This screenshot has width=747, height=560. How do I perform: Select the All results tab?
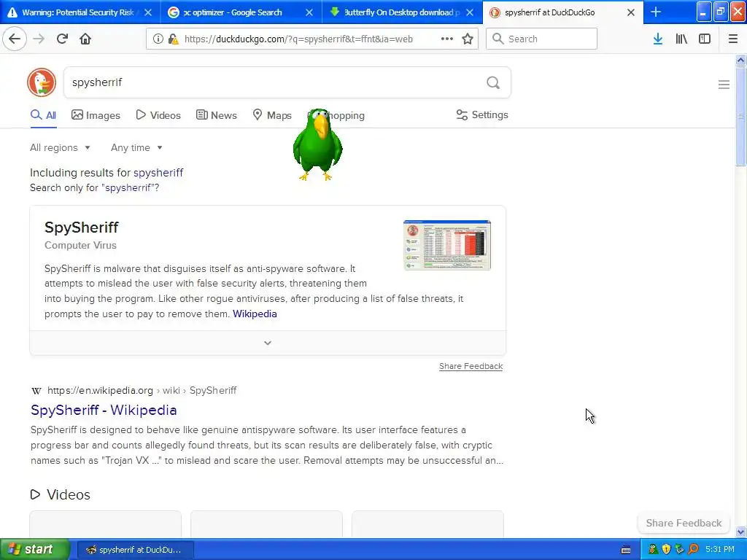point(43,115)
